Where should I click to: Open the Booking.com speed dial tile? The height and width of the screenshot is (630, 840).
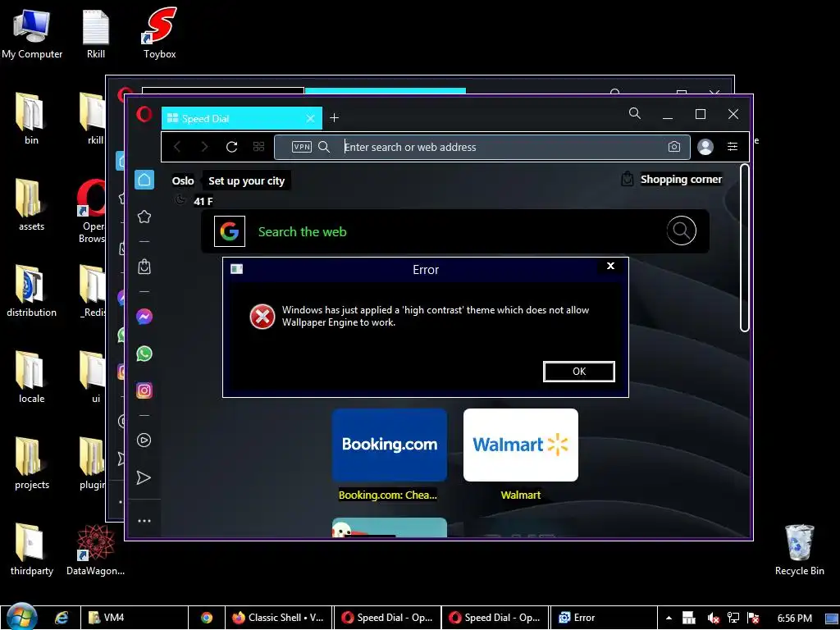click(390, 445)
